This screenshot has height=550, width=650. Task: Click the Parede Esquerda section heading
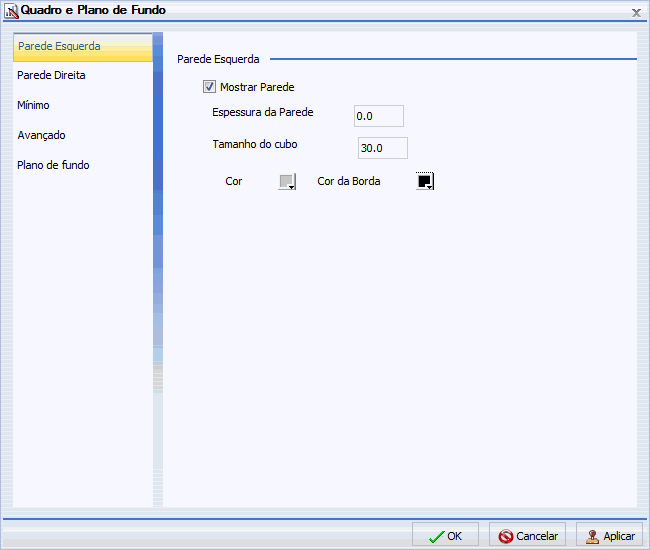pyautogui.click(x=218, y=59)
